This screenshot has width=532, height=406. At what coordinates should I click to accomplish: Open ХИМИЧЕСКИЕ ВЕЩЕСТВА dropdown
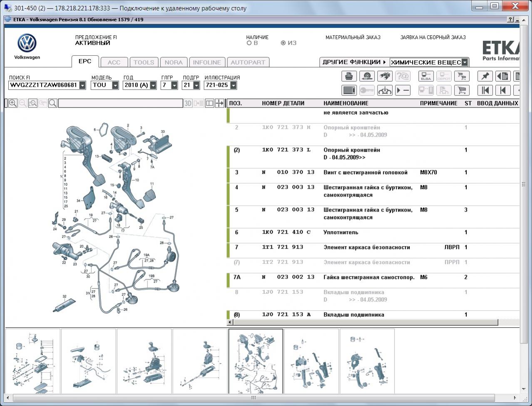[x=465, y=62]
